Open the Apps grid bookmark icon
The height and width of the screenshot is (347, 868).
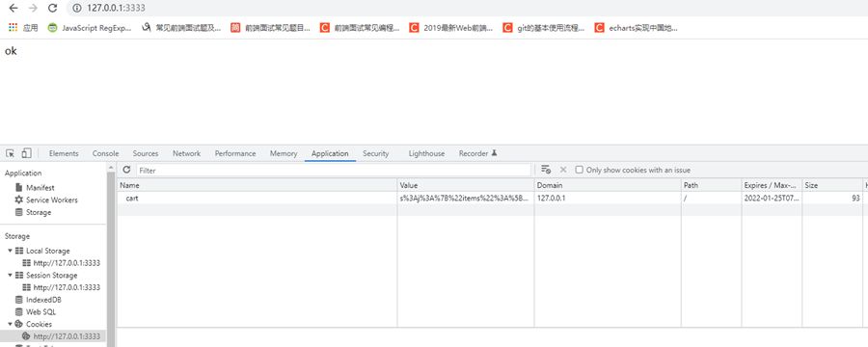click(x=14, y=27)
